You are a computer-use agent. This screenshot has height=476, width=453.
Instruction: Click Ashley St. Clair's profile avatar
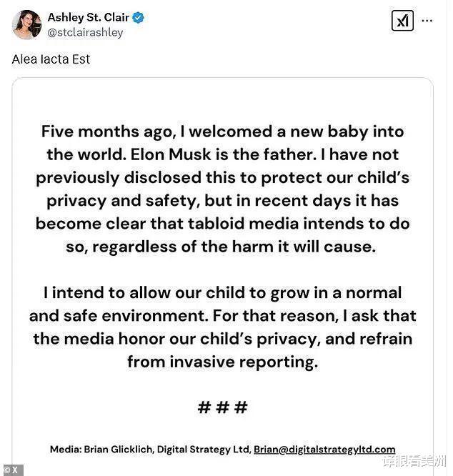tap(26, 25)
